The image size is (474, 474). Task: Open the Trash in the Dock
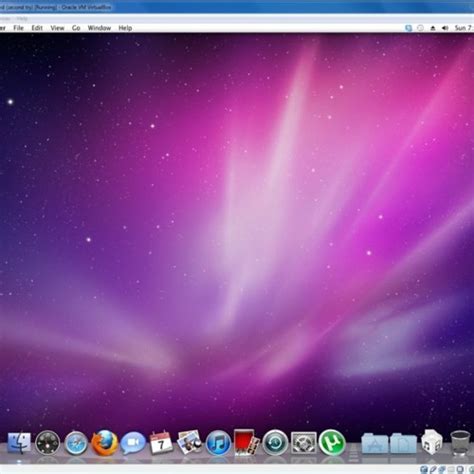pos(460,443)
